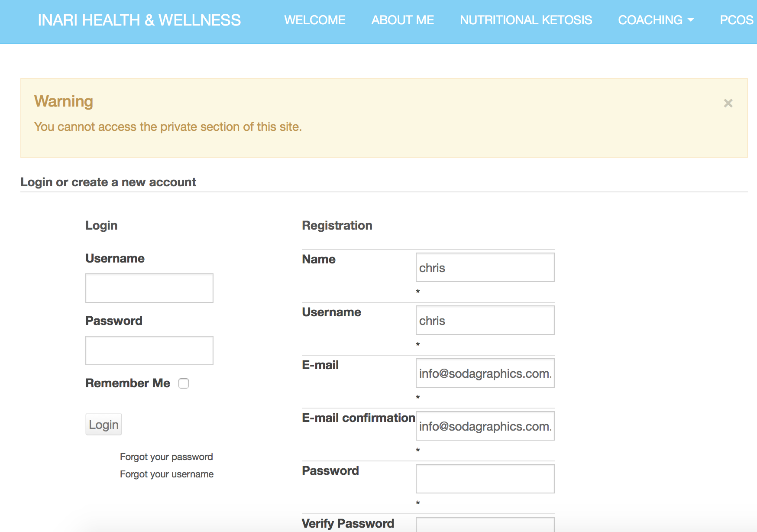Click the Registration Username field

[485, 320]
